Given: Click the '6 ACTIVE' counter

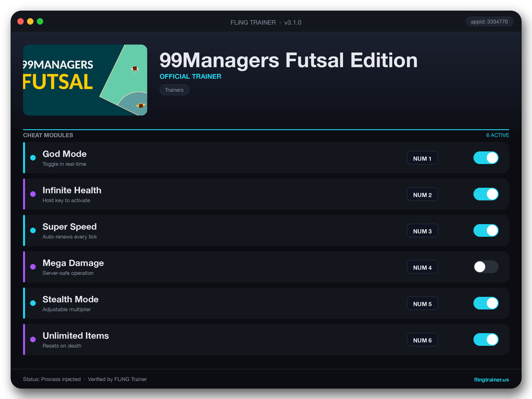Looking at the screenshot, I should coord(497,135).
